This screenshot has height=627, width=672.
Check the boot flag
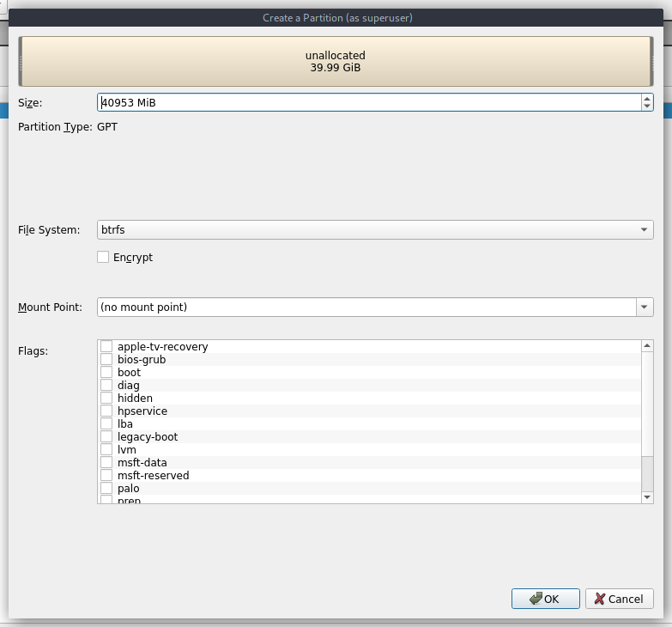tap(106, 373)
